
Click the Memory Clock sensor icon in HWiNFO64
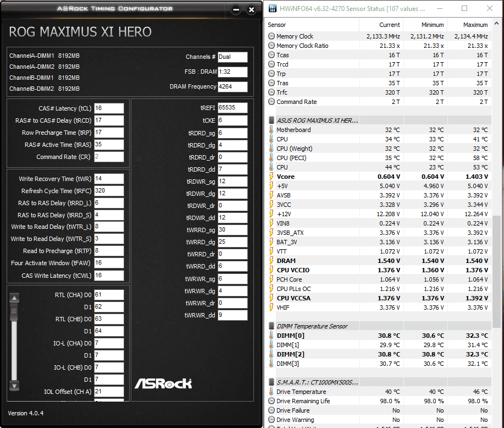point(272,36)
